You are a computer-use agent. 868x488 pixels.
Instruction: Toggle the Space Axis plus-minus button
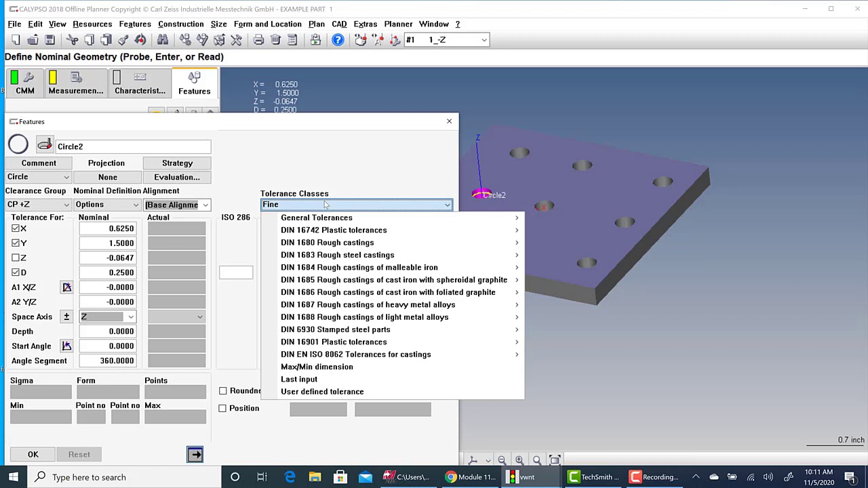pyautogui.click(x=66, y=317)
